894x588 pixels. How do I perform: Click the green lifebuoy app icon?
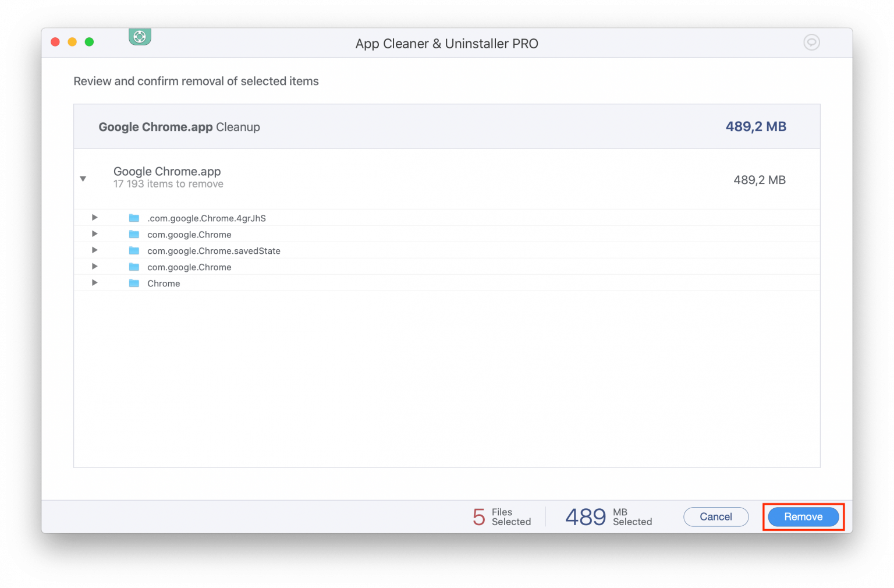coord(140,37)
